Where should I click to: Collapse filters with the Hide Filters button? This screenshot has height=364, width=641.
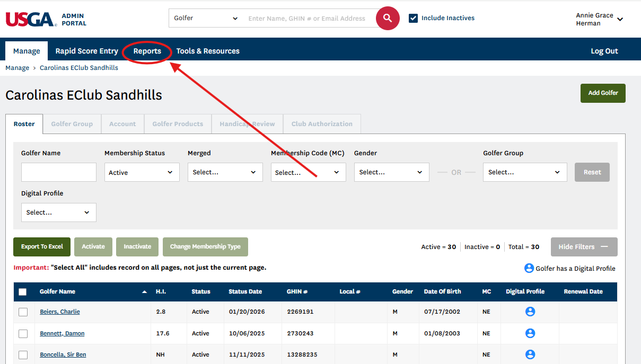(584, 247)
